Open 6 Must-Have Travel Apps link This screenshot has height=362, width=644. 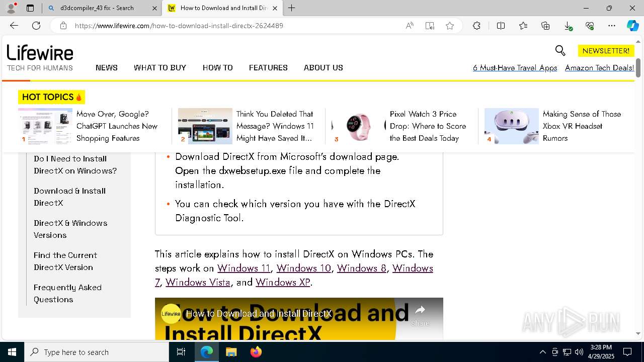tap(515, 68)
